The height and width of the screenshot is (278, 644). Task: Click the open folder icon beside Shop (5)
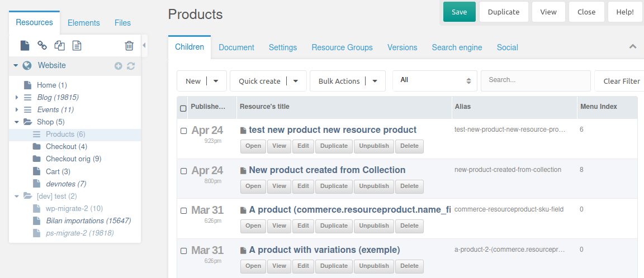click(27, 122)
